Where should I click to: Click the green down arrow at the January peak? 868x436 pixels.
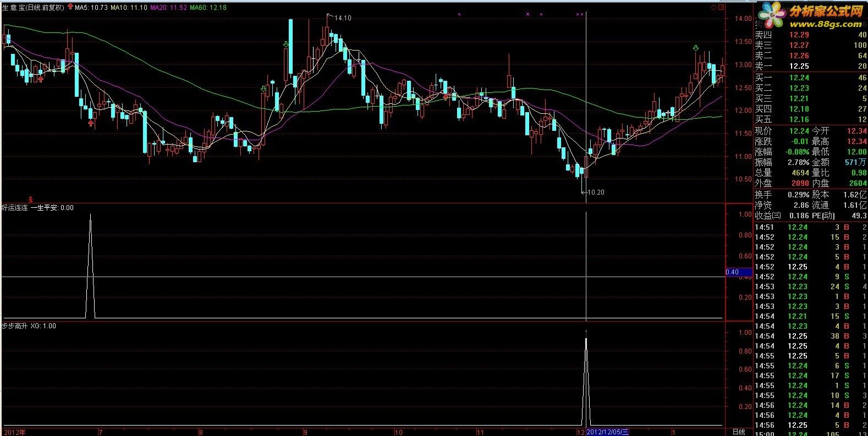coord(696,48)
